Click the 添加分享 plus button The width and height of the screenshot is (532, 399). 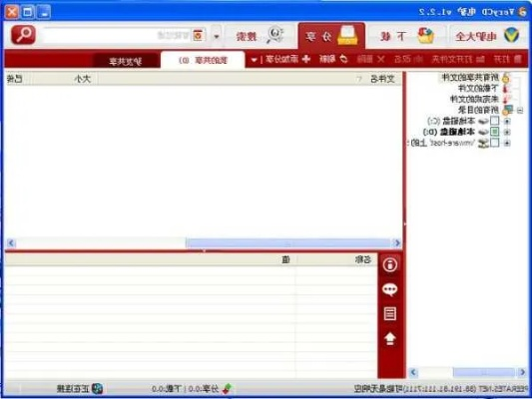coord(287,59)
